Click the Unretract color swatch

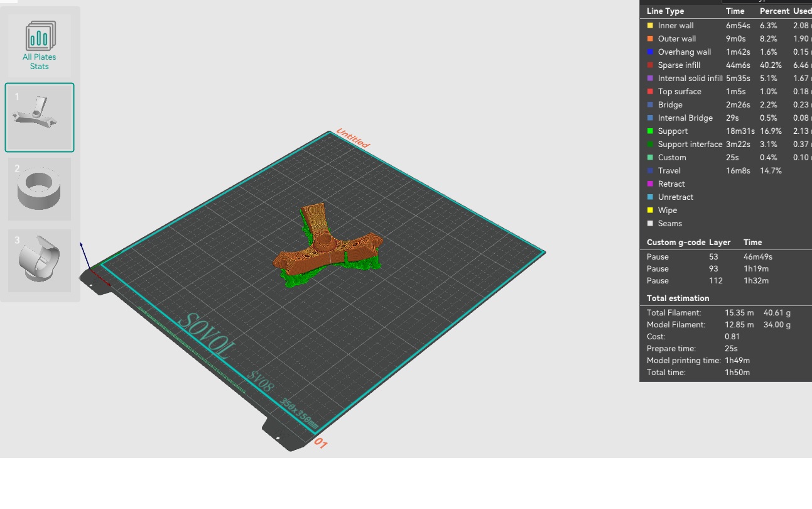tap(650, 197)
